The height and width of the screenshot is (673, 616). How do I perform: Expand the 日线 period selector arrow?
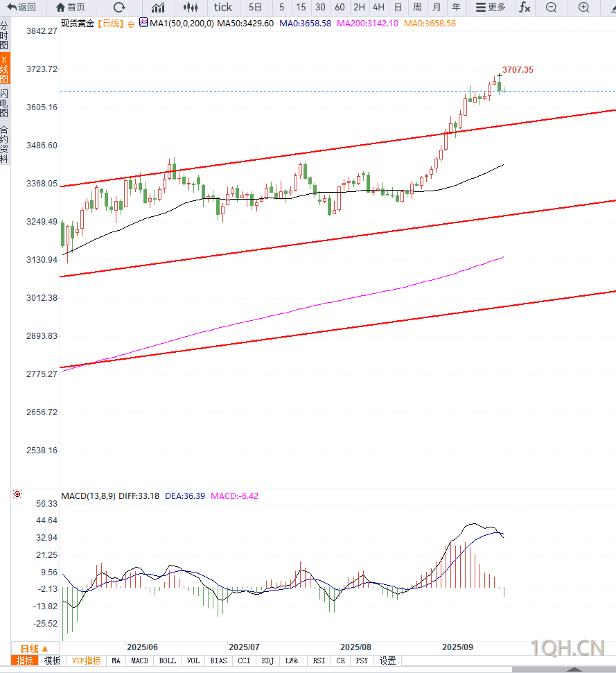[x=45, y=649]
